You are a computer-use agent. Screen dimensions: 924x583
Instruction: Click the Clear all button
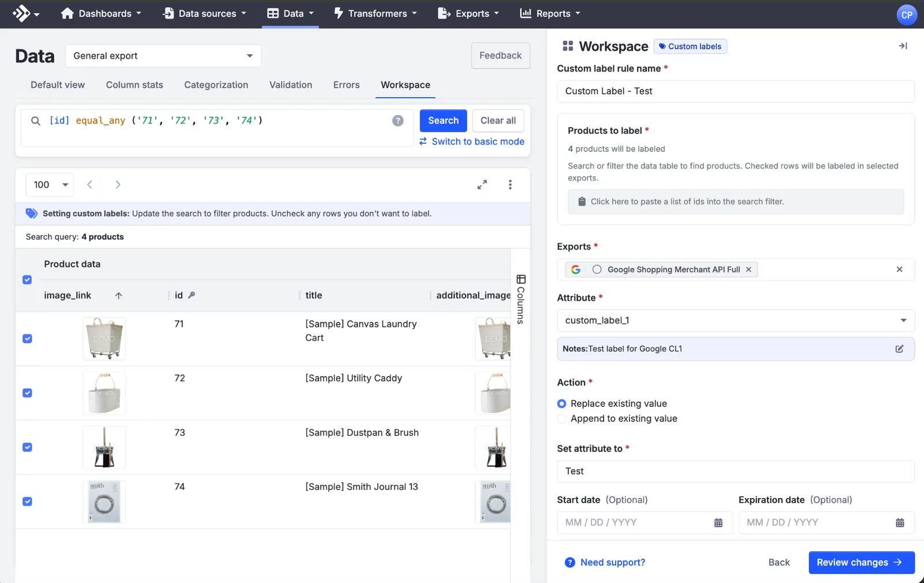tap(498, 121)
